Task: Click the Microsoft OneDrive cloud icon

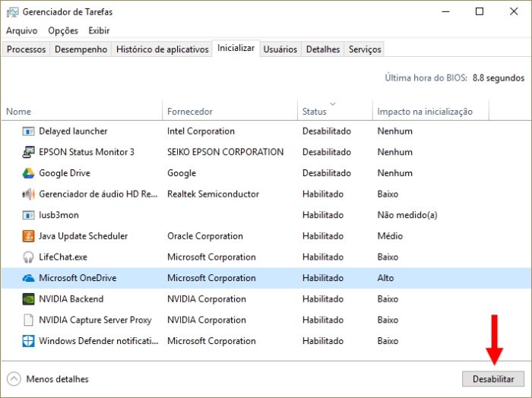Action: (x=28, y=278)
